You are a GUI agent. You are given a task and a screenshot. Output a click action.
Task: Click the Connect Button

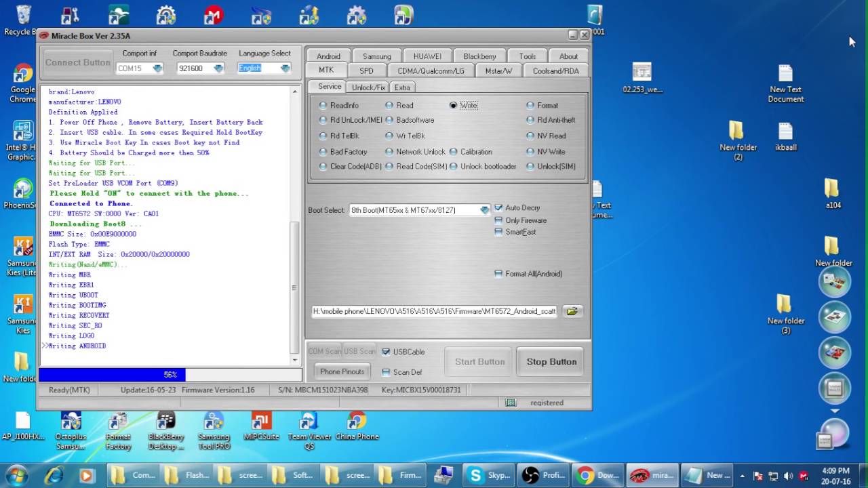point(77,62)
